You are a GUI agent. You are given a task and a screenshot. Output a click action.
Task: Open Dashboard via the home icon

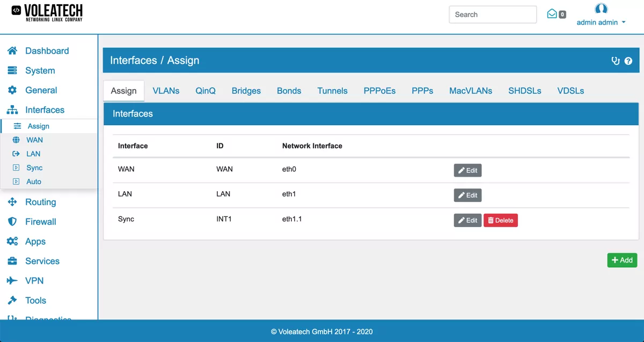coord(12,50)
